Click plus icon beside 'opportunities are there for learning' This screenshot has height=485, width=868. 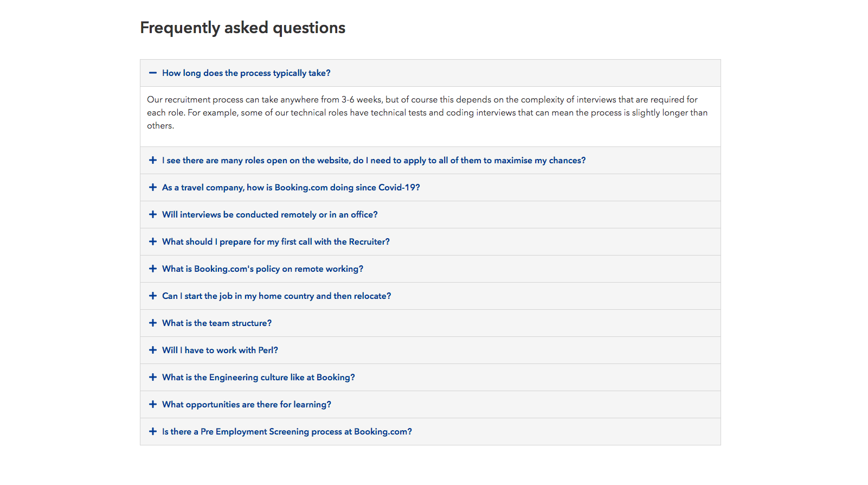coord(153,404)
